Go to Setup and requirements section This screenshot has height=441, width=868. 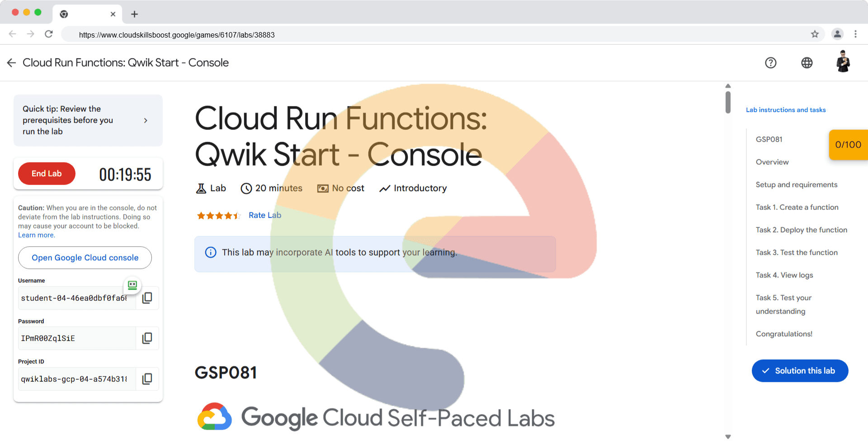click(796, 185)
